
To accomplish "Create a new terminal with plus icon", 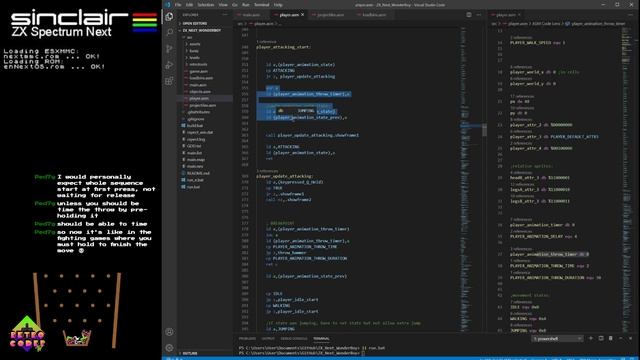I will [591, 338].
